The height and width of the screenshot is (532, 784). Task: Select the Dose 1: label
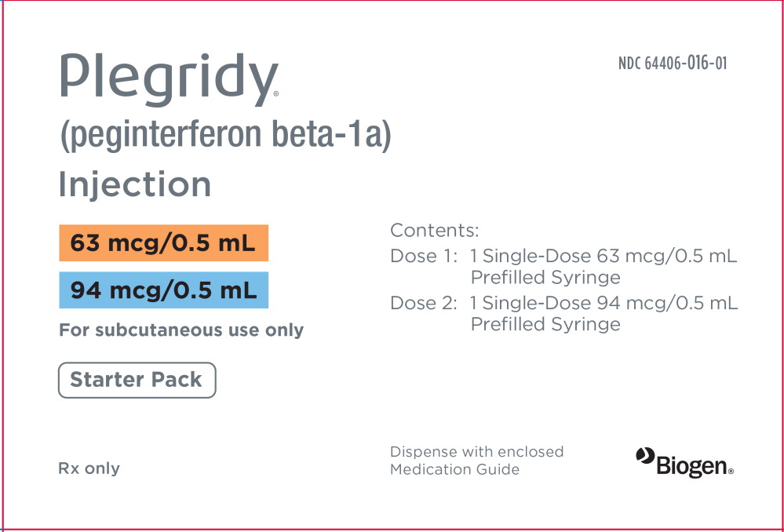(x=424, y=257)
